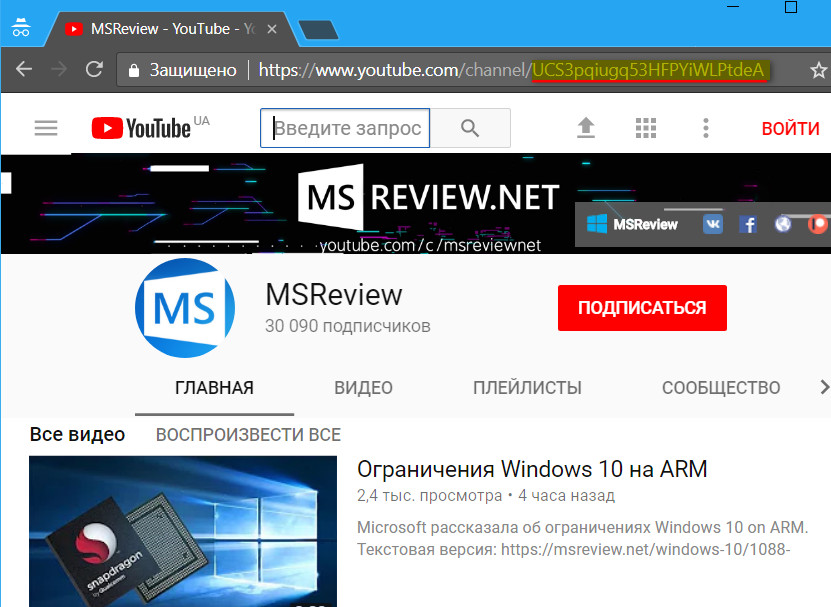
Task: Click the MS channel avatar
Action: click(x=185, y=307)
